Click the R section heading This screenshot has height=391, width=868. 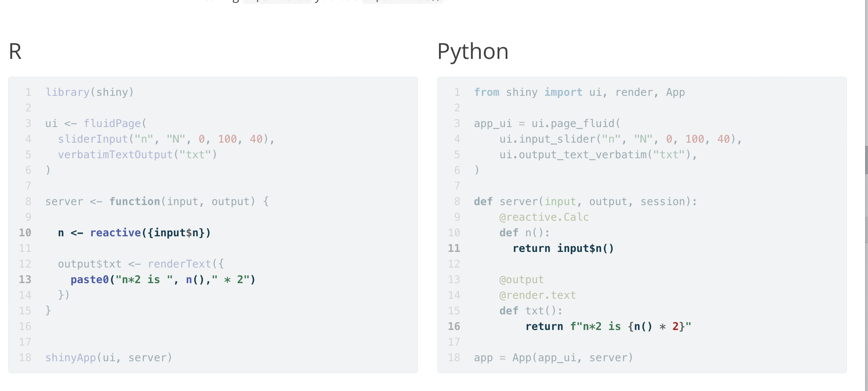15,51
